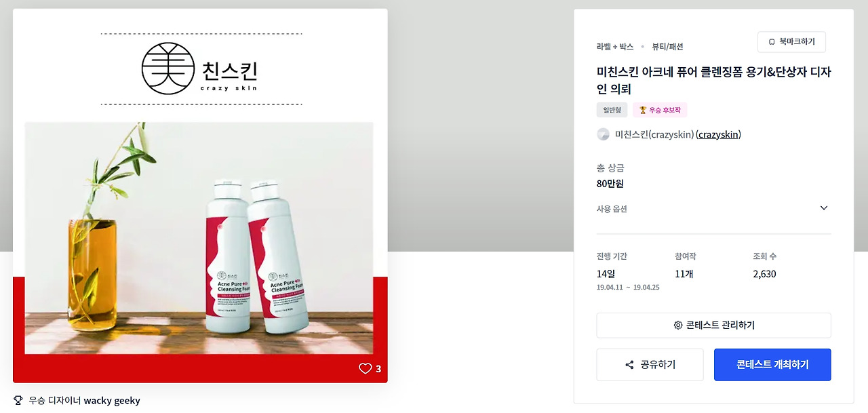Click the crazyskin profile avatar
Viewport: 868px width, 413px height.
603,134
